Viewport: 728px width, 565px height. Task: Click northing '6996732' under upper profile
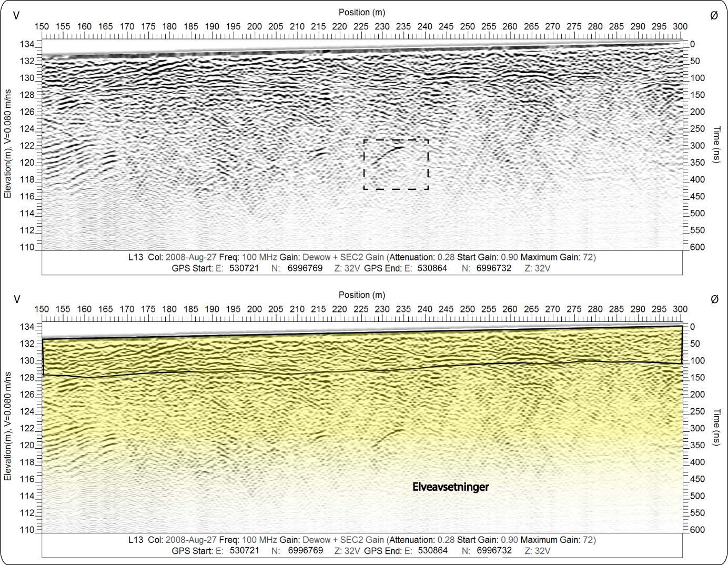point(494,268)
